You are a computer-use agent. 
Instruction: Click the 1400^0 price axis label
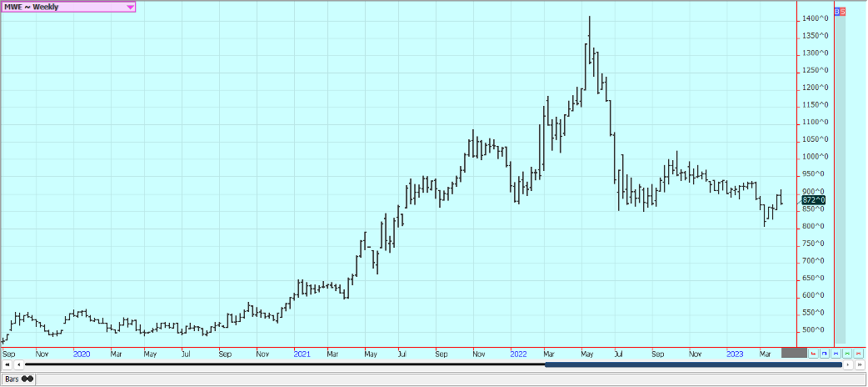815,18
